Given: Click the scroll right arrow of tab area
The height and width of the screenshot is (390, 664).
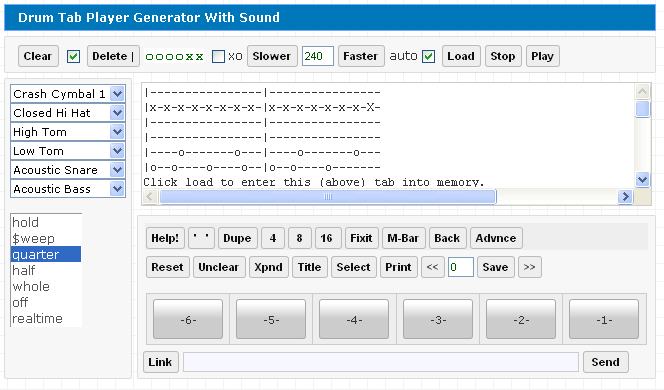Looking at the screenshot, I should click(625, 196).
